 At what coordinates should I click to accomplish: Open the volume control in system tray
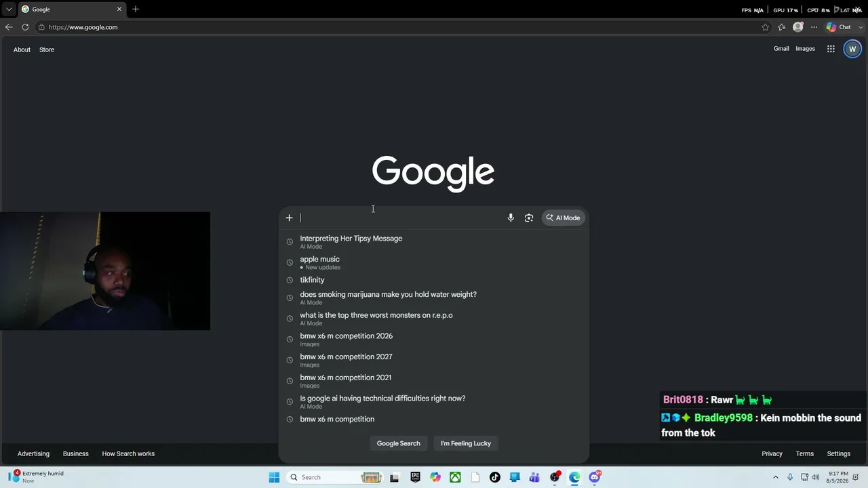[816, 477]
